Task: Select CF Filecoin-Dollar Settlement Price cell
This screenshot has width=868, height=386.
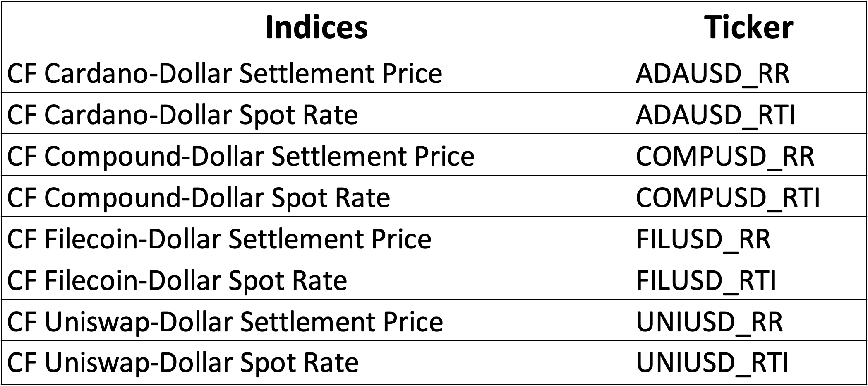Action: pyautogui.click(x=317, y=238)
